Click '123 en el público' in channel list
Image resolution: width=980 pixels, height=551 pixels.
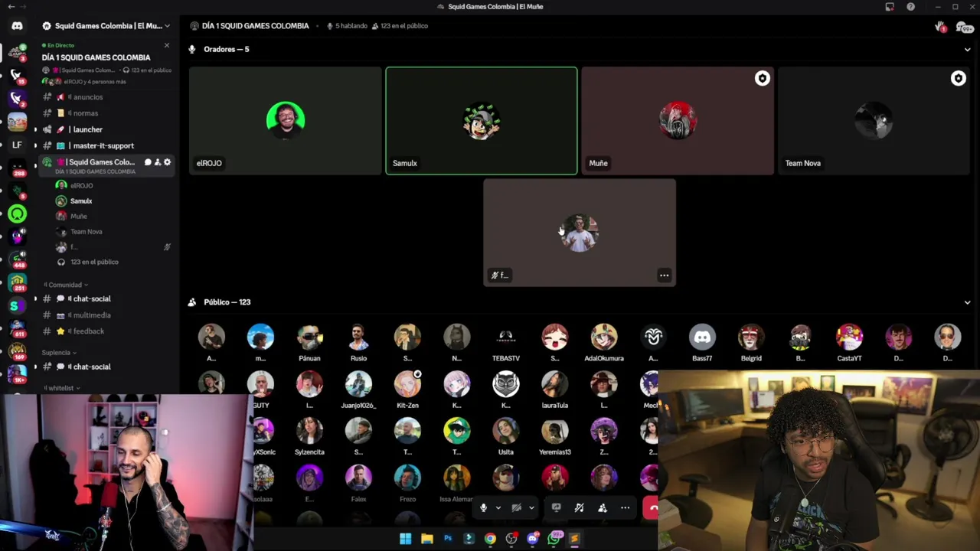pos(94,262)
